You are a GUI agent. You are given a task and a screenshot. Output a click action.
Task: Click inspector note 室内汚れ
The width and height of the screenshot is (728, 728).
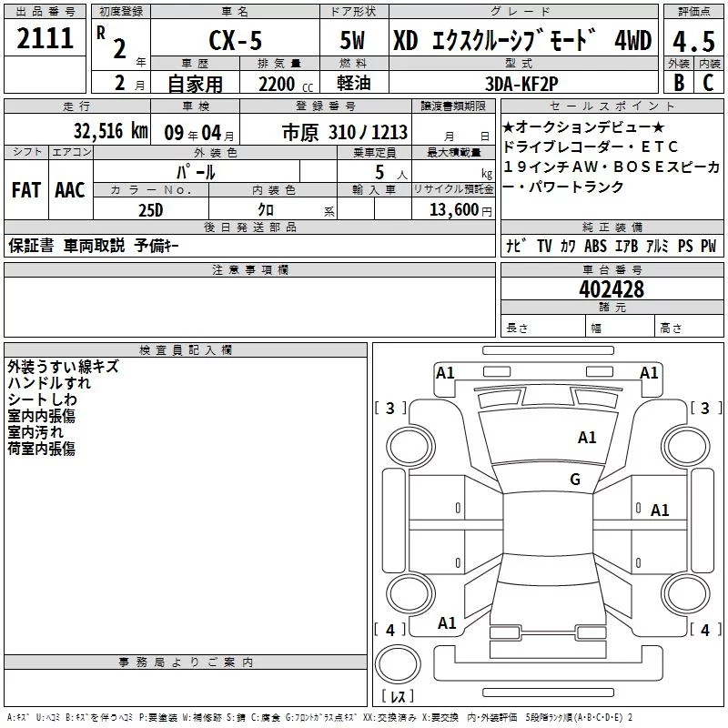pyautogui.click(x=35, y=432)
